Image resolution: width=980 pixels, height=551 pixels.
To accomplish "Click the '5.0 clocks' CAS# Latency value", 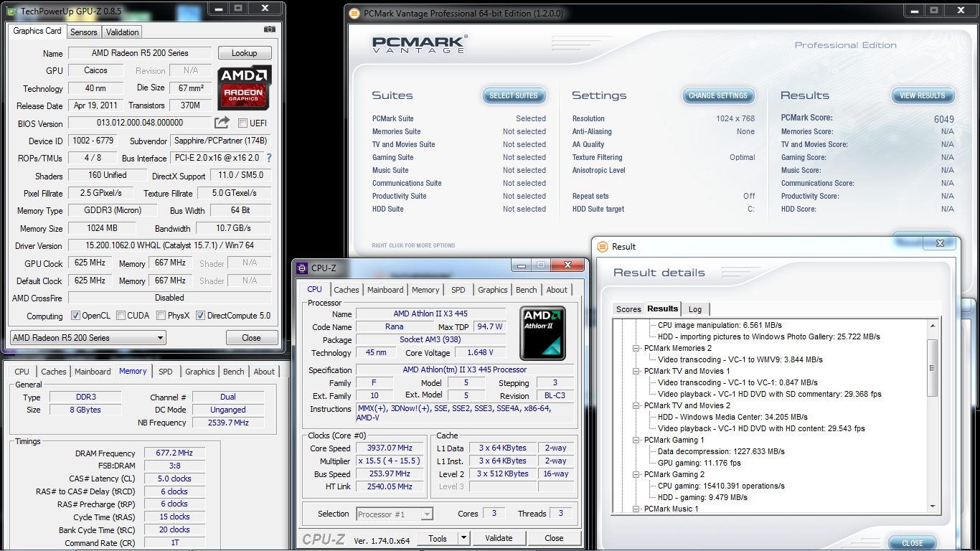I will [175, 479].
